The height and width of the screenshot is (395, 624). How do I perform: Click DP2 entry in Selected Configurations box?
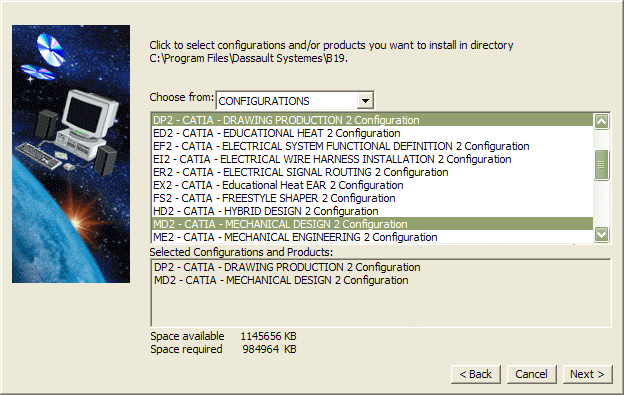(x=287, y=267)
